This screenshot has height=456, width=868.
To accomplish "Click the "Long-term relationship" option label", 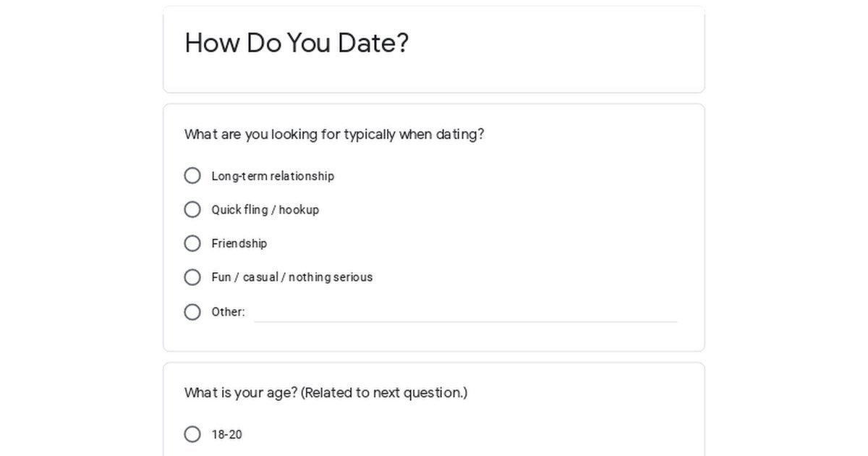I will [x=273, y=176].
